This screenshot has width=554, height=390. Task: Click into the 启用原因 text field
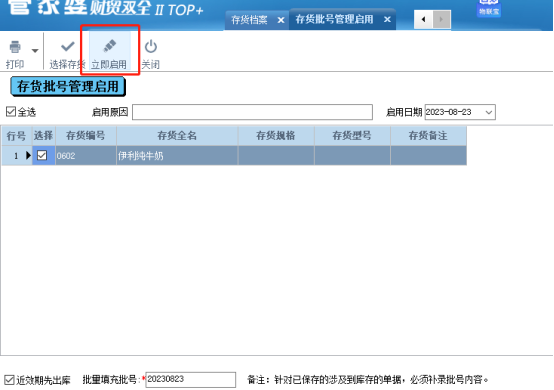click(x=252, y=112)
